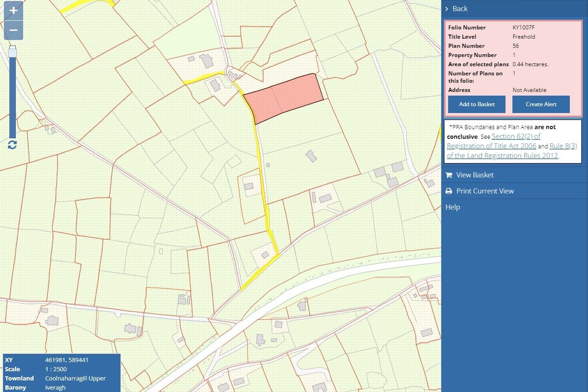Zoom out with the minus button
Image resolution: width=588 pixels, height=392 pixels.
13,30
